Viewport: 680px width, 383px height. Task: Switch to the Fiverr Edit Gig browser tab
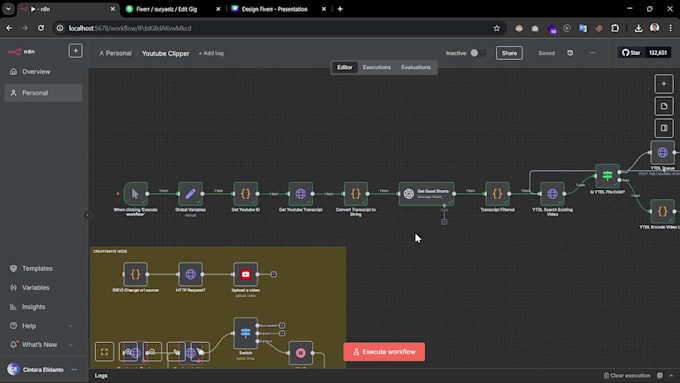point(173,9)
